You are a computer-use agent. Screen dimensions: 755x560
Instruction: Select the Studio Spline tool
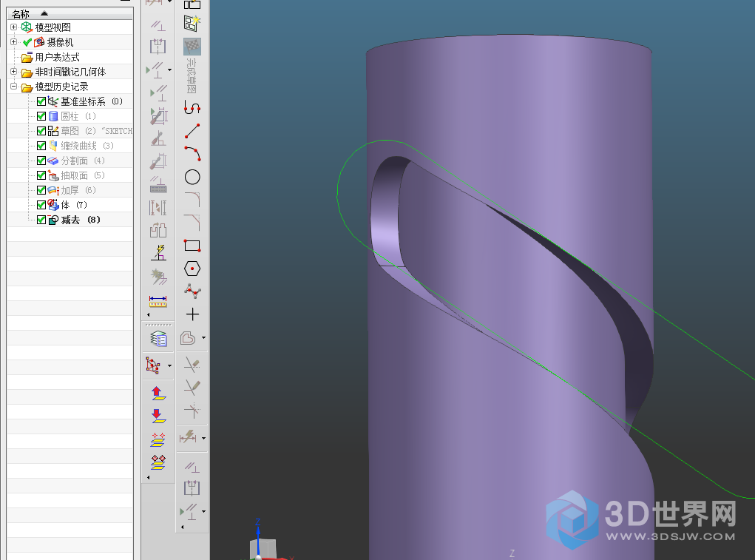click(x=192, y=291)
